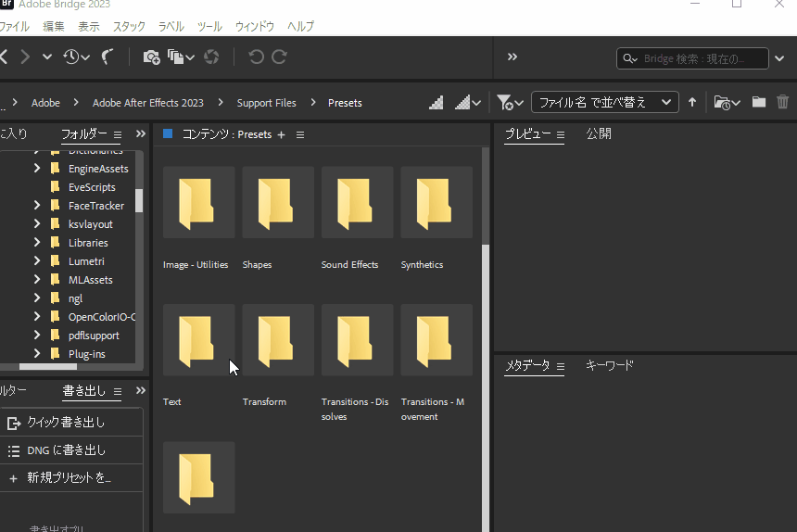This screenshot has width=797, height=532.
Task: Select the フォルダー tab
Action: pyautogui.click(x=83, y=134)
